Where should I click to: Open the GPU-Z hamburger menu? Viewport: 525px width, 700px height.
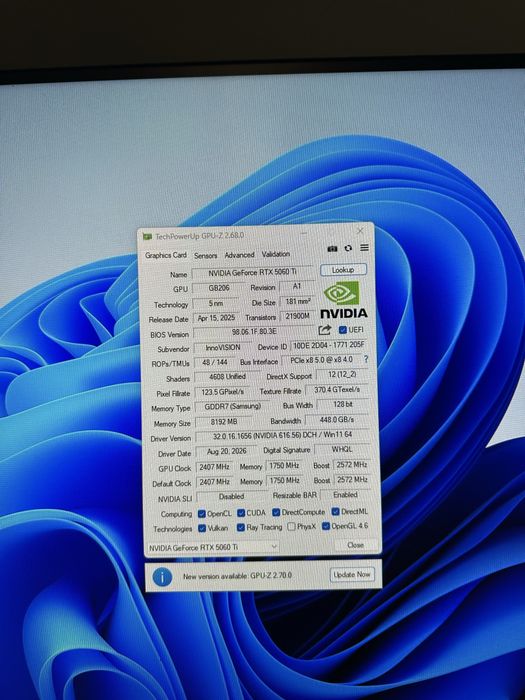coord(365,247)
